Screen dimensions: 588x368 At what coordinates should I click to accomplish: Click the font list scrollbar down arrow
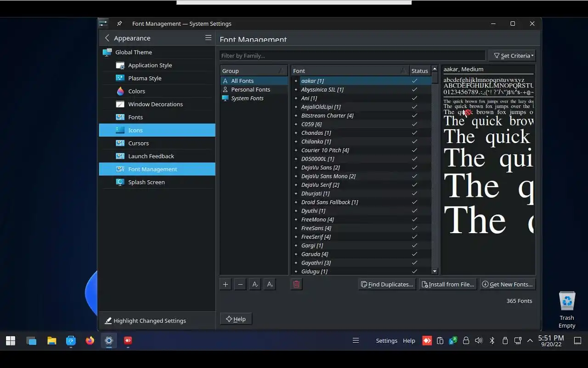click(x=435, y=271)
